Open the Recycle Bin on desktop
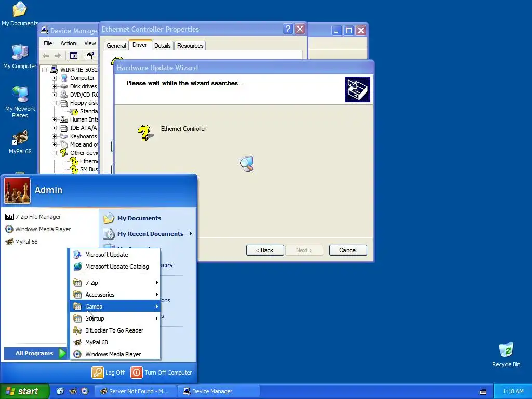This screenshot has height=399, width=532. [x=506, y=354]
